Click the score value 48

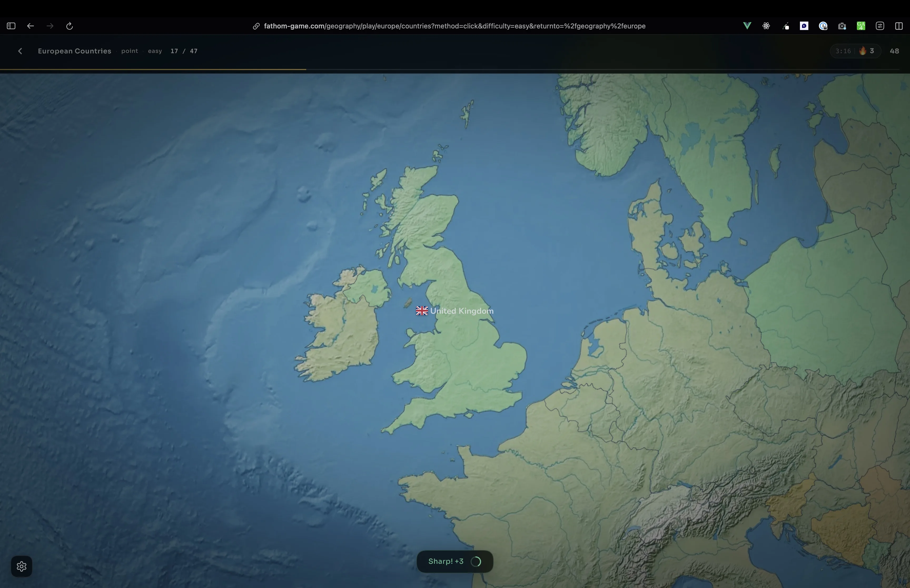pos(894,51)
